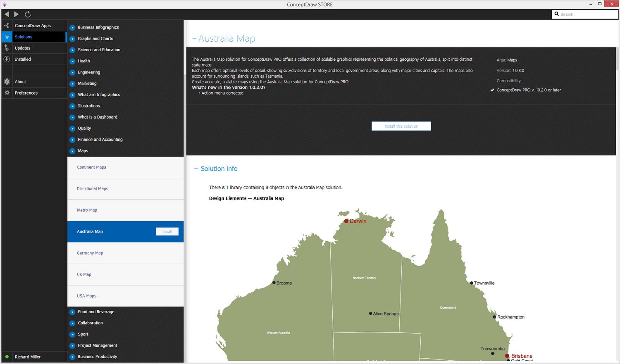Viewport: 620px width, 364px height.
Task: Open the USA Maps solution
Action: pos(125,296)
